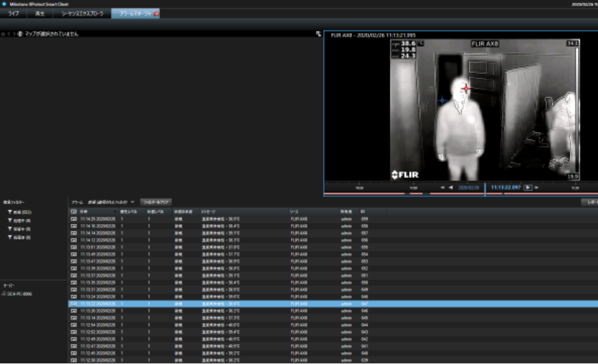
Task: Click the alarm icon for the 11:13:14 row
Action: 74,318
